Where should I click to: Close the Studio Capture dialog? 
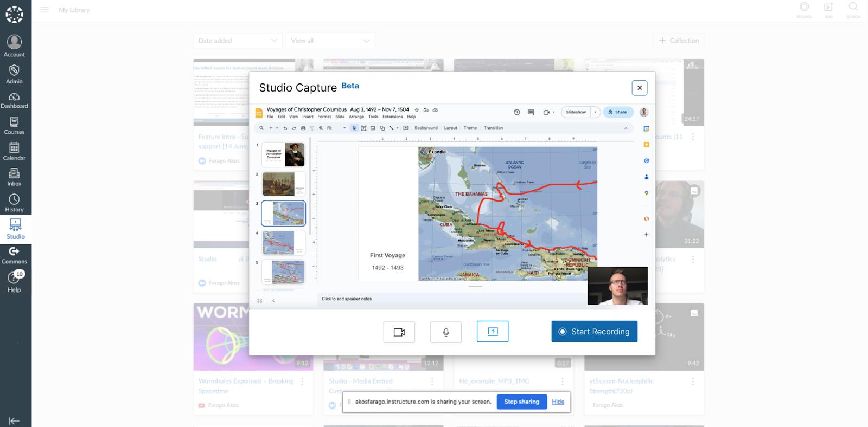(x=640, y=88)
